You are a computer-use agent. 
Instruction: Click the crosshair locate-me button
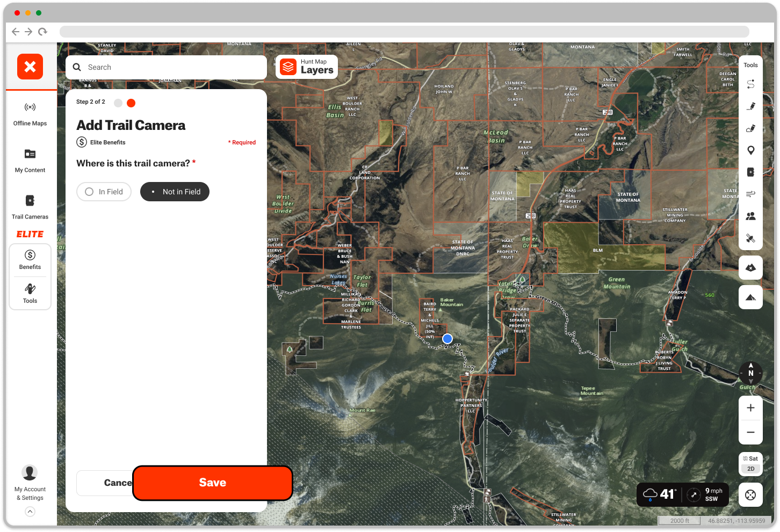[x=750, y=495]
